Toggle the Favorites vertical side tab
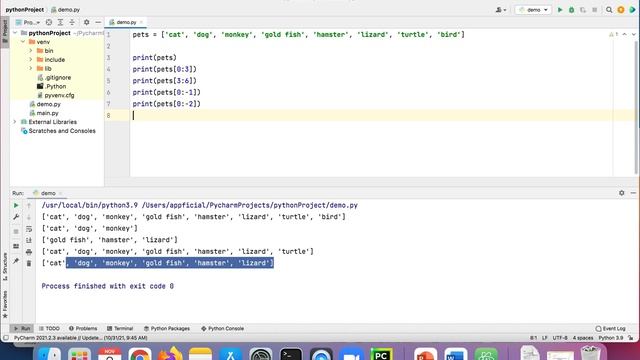The width and height of the screenshot is (640, 360). click(5, 304)
